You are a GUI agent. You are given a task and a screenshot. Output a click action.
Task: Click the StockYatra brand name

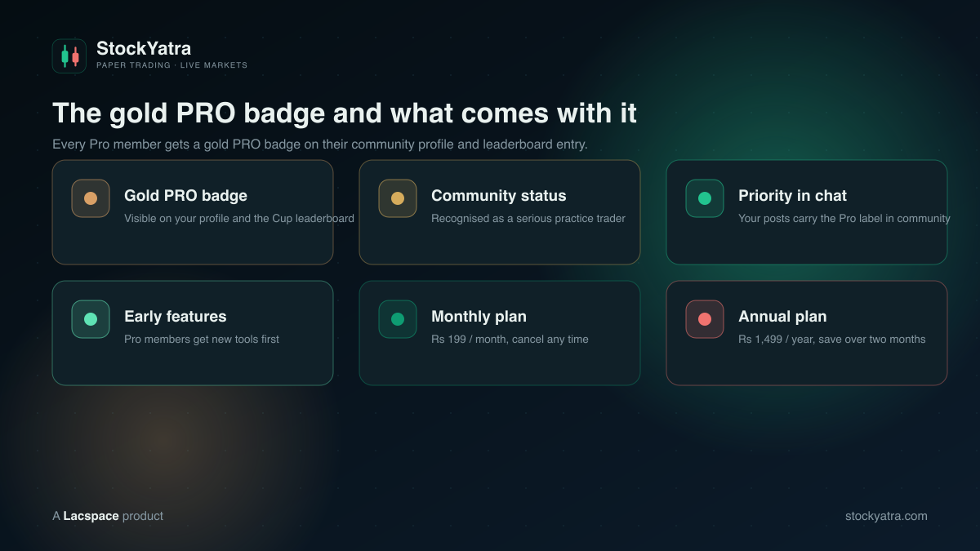144,48
